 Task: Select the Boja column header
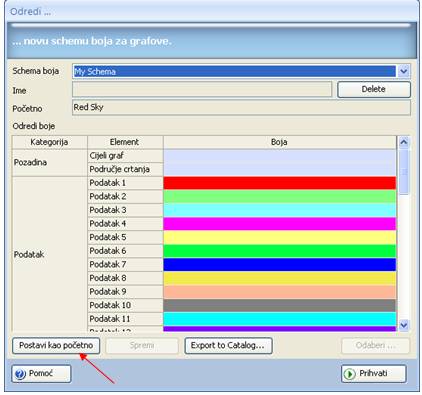click(x=280, y=142)
